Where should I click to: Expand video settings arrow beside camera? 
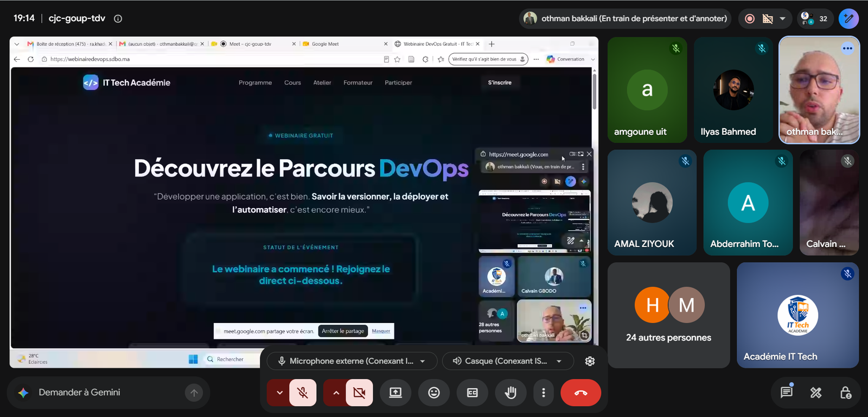[x=336, y=393]
